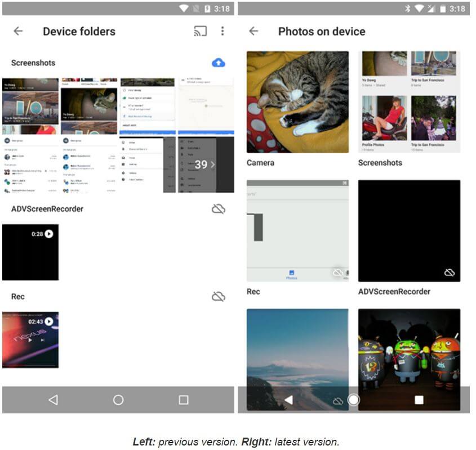Expand the 39 more screenshots tile
This screenshot has height=450, width=476.
click(206, 164)
